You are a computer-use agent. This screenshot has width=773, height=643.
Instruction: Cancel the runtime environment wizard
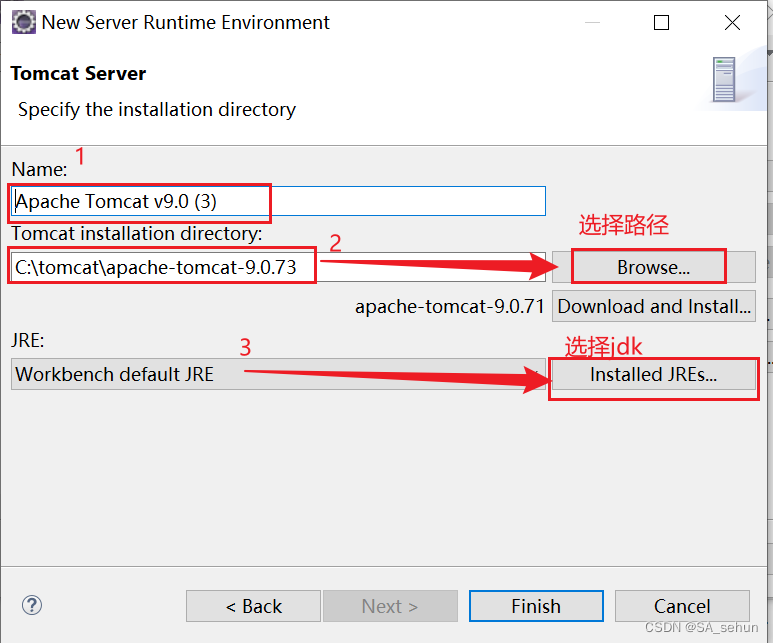point(682,606)
